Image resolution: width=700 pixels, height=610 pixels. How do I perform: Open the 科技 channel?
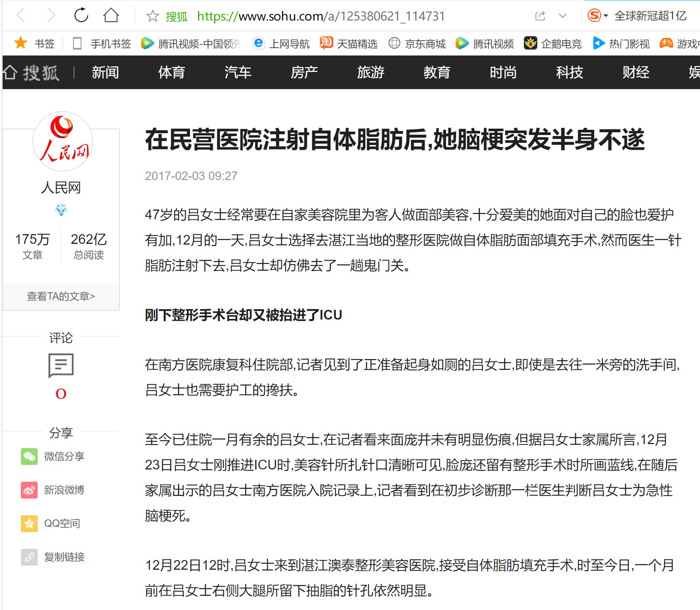(569, 72)
